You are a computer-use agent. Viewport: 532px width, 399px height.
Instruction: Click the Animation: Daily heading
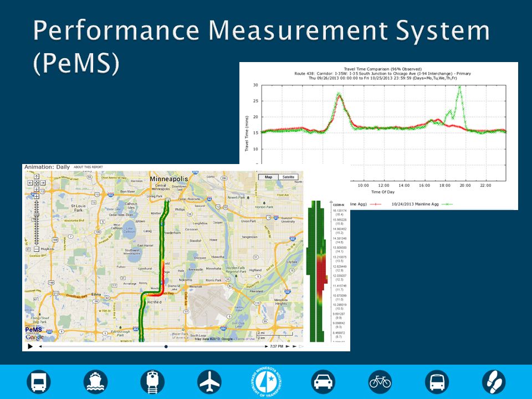click(x=47, y=167)
